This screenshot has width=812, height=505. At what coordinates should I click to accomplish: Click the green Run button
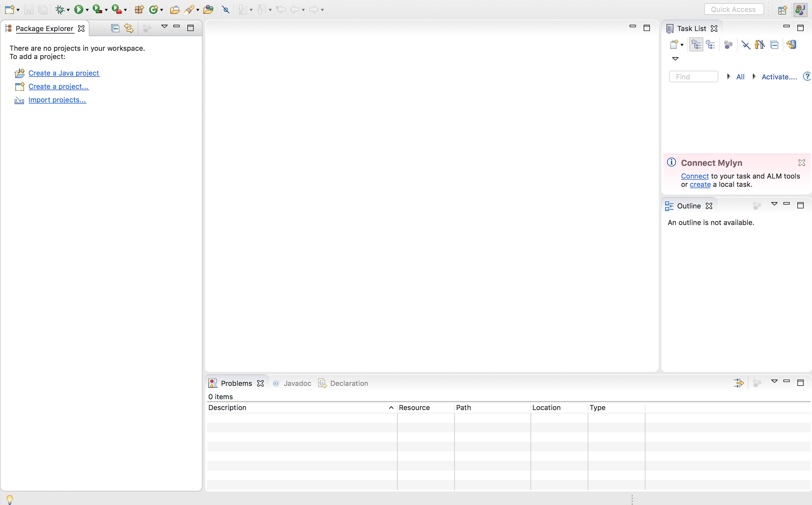79,9
